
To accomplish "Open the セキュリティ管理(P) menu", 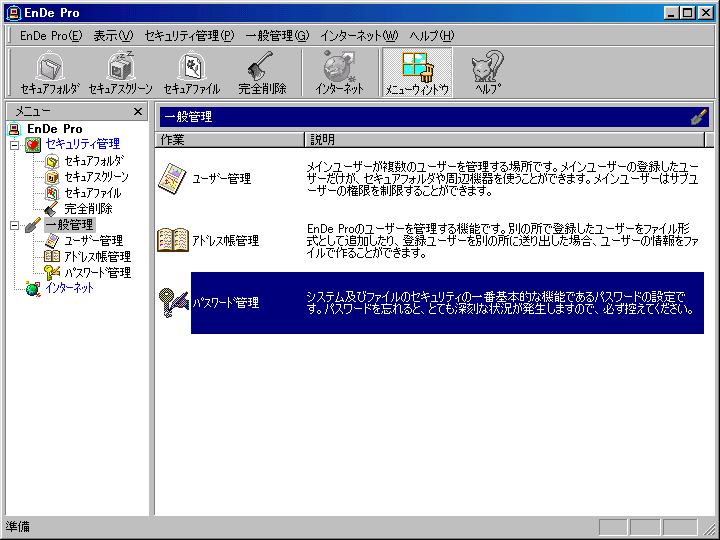I will pyautogui.click(x=189, y=36).
